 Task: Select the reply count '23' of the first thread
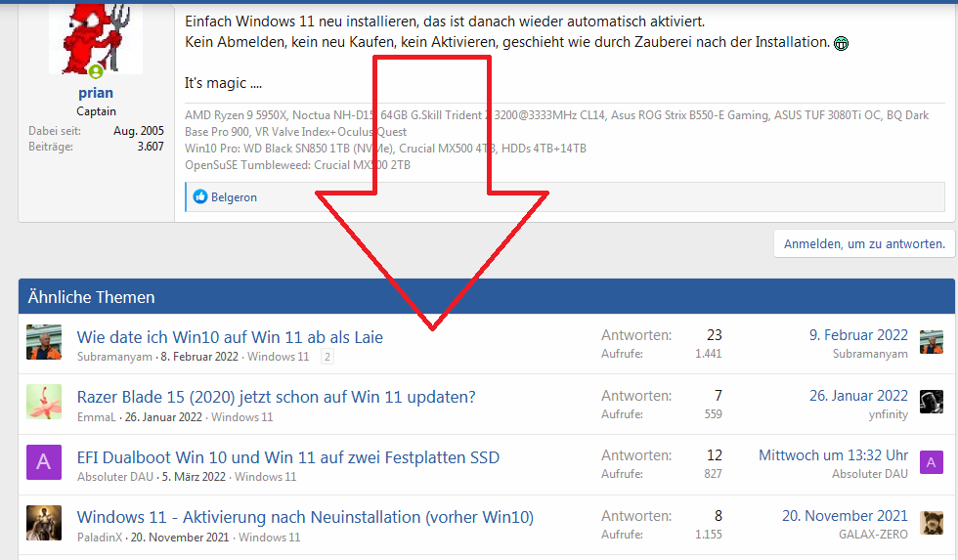715,335
